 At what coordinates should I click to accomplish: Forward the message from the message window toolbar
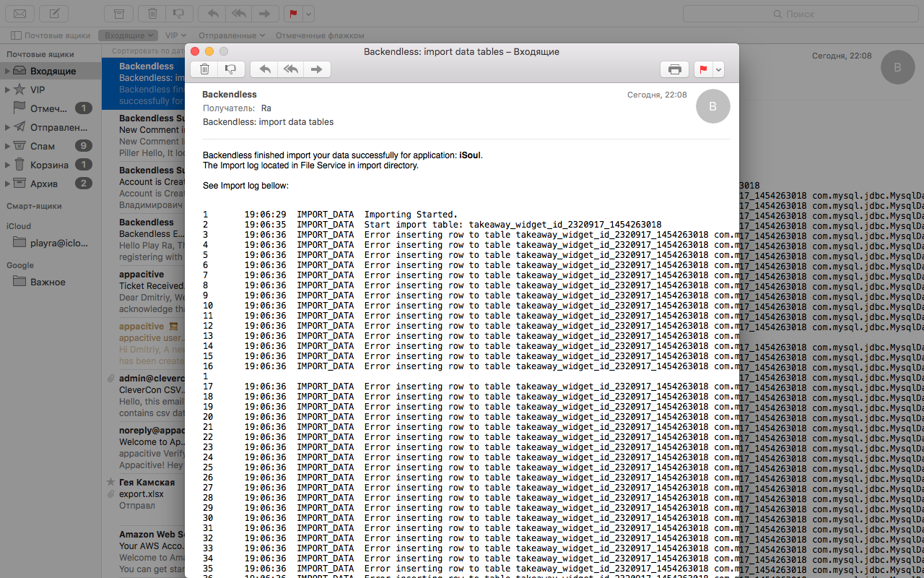[317, 69]
